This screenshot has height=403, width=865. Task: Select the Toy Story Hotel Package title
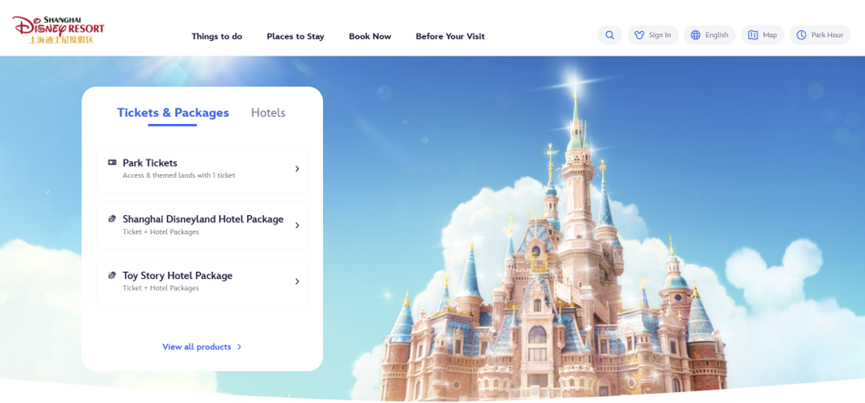178,275
